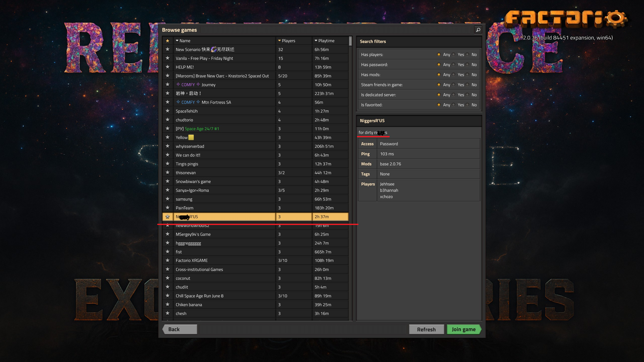Click the 665h 7m playtime cell
The width and height of the screenshot is (644, 362).
[330, 252]
